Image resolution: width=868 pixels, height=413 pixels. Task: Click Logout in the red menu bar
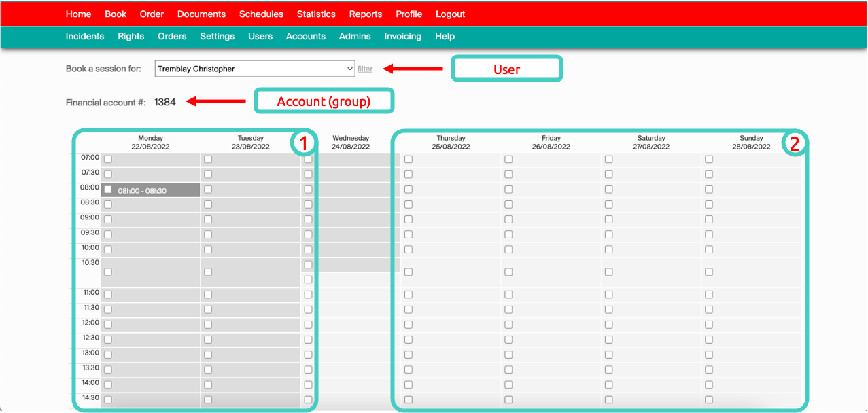coord(450,14)
